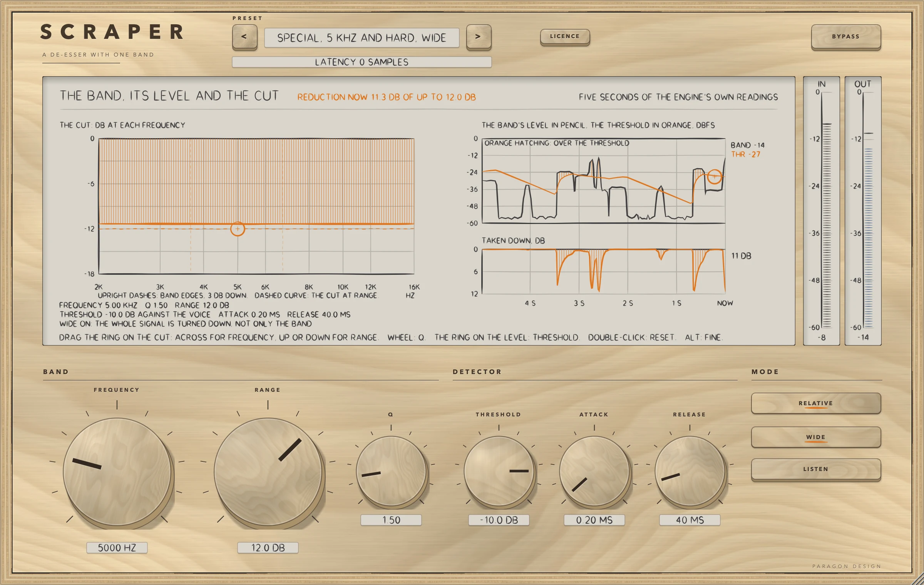Open the preset name display

(x=362, y=38)
